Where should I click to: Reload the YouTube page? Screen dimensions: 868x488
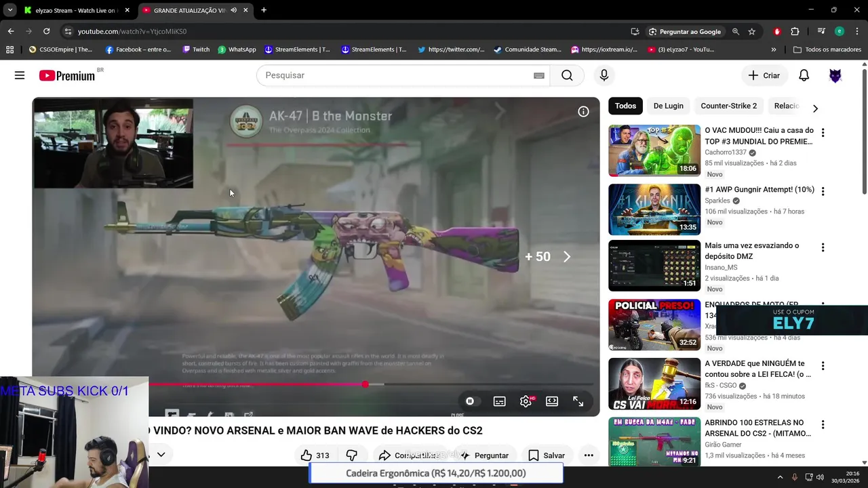point(46,31)
